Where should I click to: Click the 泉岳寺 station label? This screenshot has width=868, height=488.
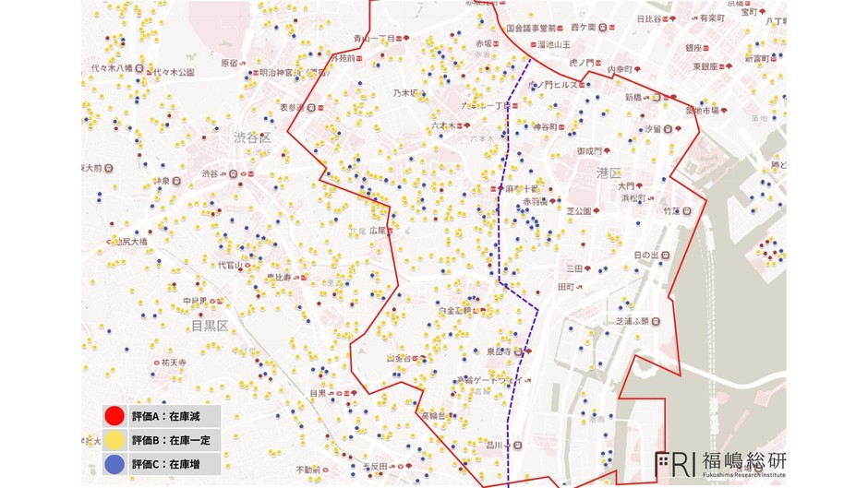pyautogui.click(x=500, y=351)
